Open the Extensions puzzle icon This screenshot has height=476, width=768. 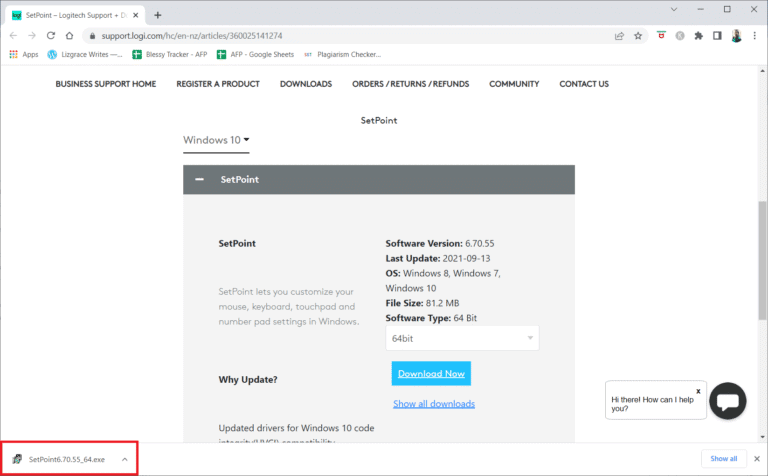click(x=699, y=35)
